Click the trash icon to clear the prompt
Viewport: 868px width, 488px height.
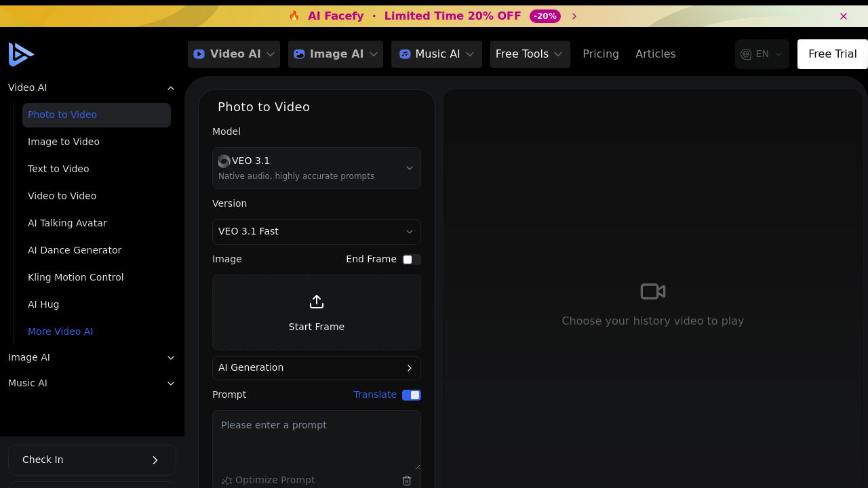tap(407, 480)
